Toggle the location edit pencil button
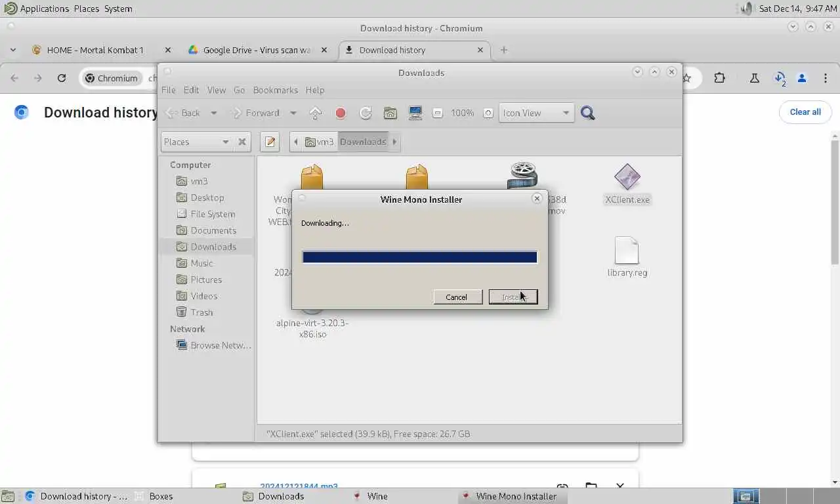The width and height of the screenshot is (840, 504). pos(270,142)
